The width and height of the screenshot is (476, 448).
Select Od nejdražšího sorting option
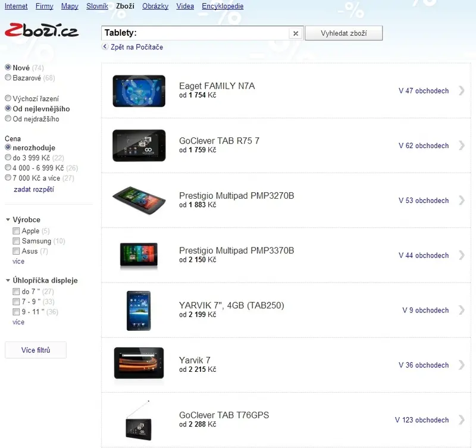pos(8,118)
